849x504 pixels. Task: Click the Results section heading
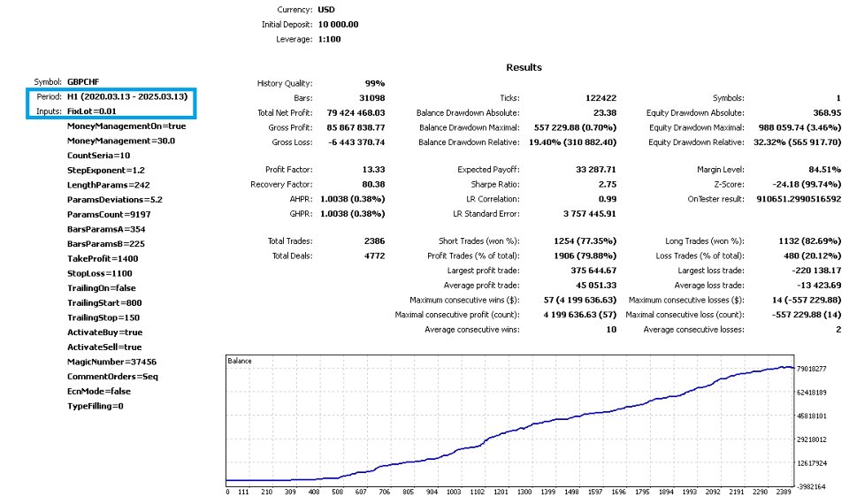(x=524, y=67)
